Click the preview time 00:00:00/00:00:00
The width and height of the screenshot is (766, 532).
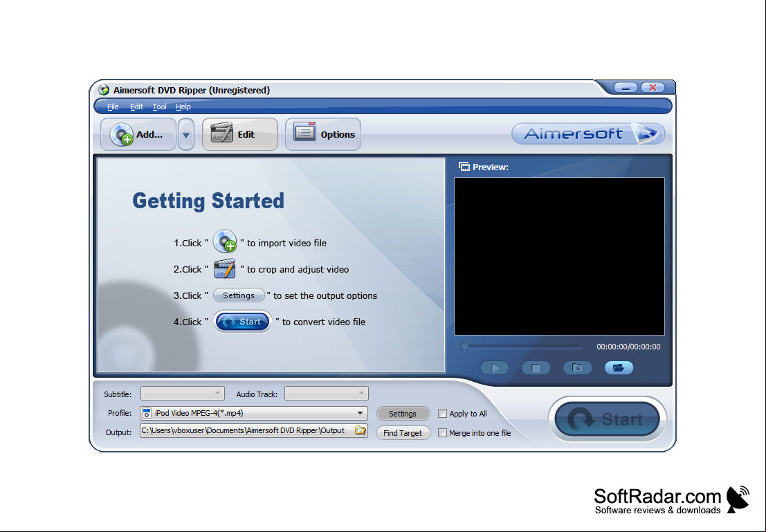tap(628, 347)
